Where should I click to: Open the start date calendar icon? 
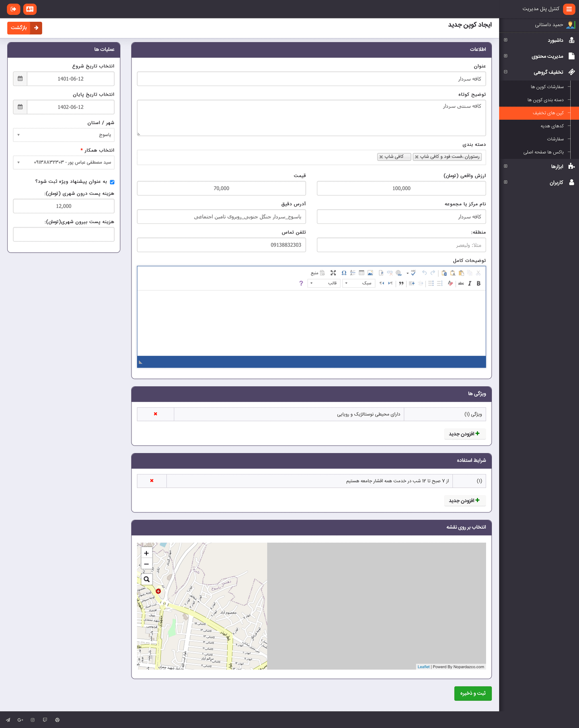pyautogui.click(x=20, y=79)
